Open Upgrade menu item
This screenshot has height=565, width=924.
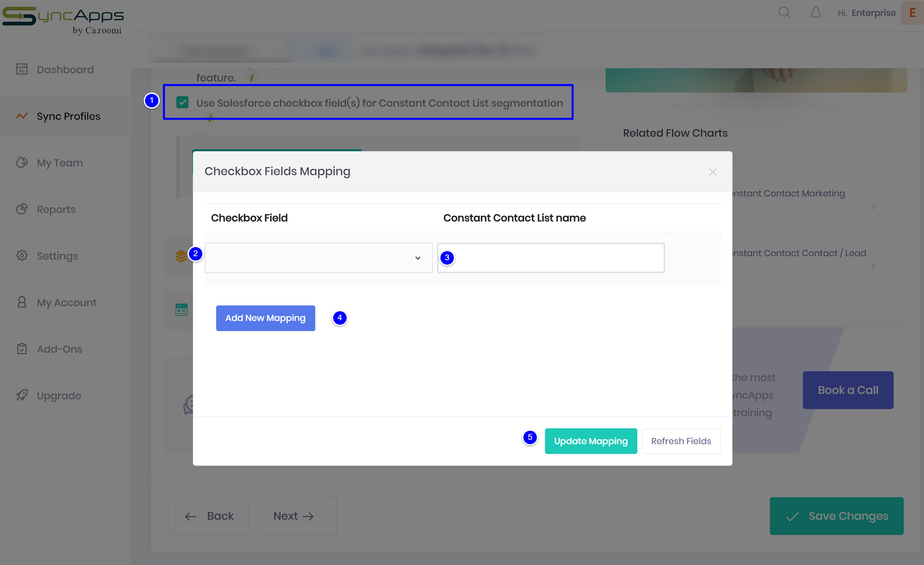coord(65,395)
